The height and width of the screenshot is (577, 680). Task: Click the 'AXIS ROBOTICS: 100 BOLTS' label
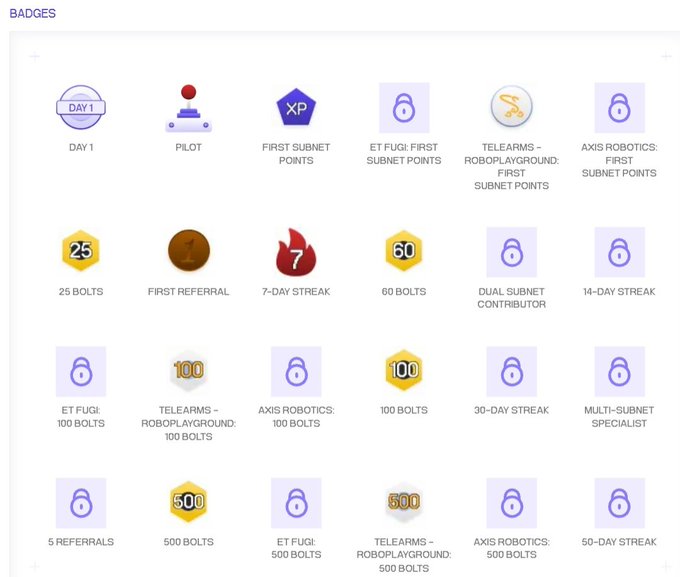pyautogui.click(x=296, y=416)
